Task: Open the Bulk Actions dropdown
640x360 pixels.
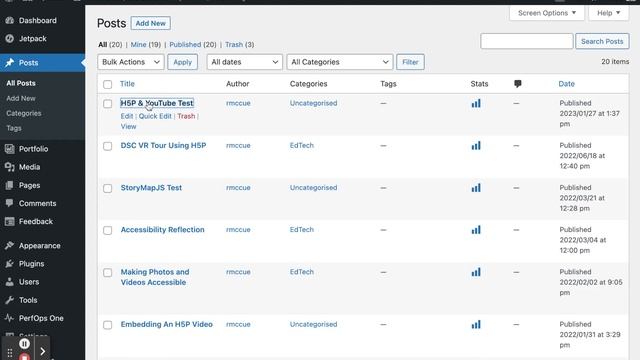Action: (x=131, y=62)
